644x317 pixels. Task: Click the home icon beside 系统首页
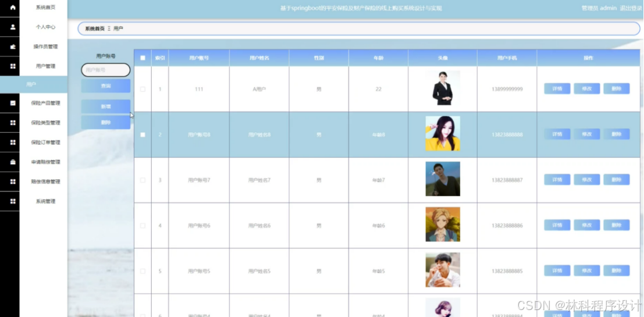point(13,8)
